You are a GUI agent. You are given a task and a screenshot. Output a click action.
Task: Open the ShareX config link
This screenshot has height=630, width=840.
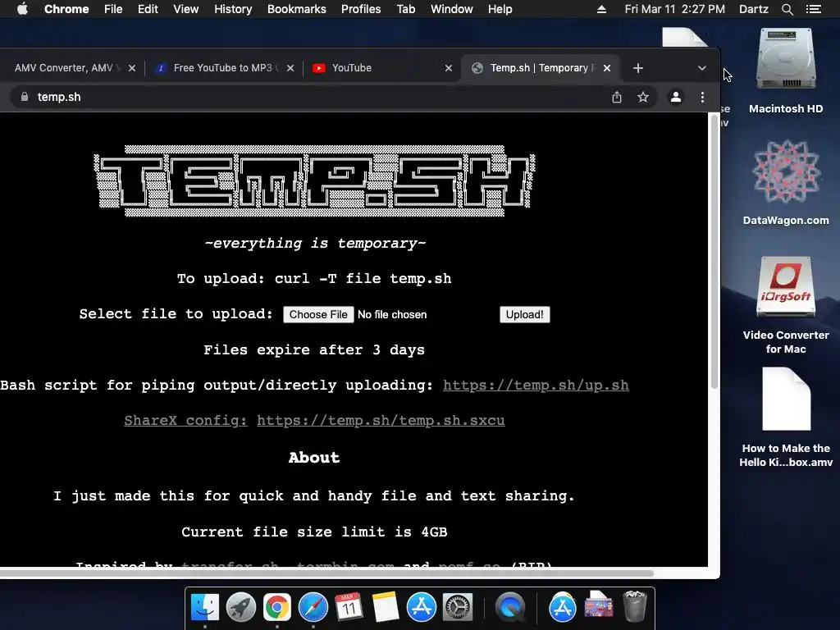185,421
